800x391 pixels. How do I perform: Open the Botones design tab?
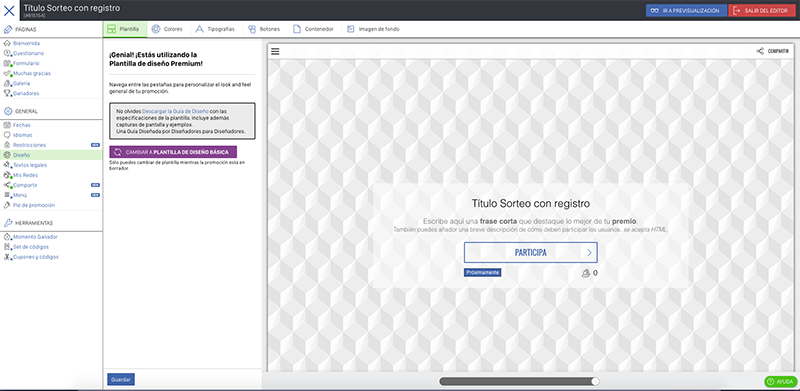pos(264,29)
